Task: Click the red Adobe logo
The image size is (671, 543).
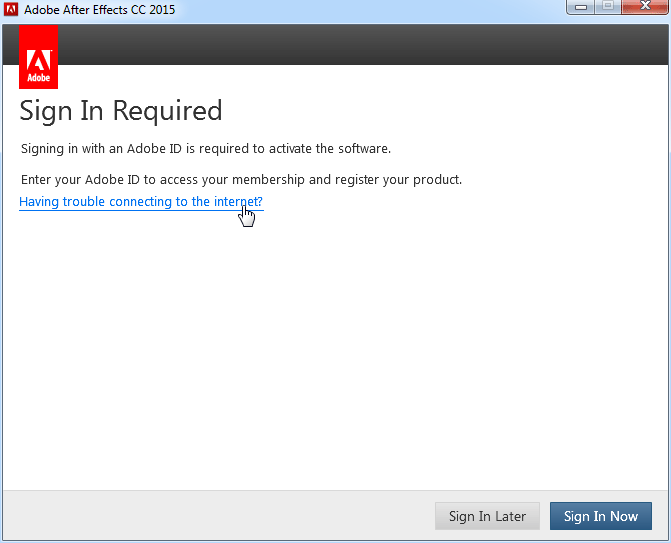Action: (39, 56)
